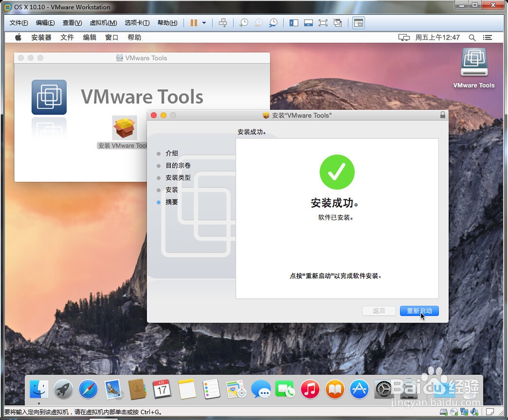Screen dimensions: 508x420
Task: Click the network adapter status icon in status bar
Action: [464, 412]
